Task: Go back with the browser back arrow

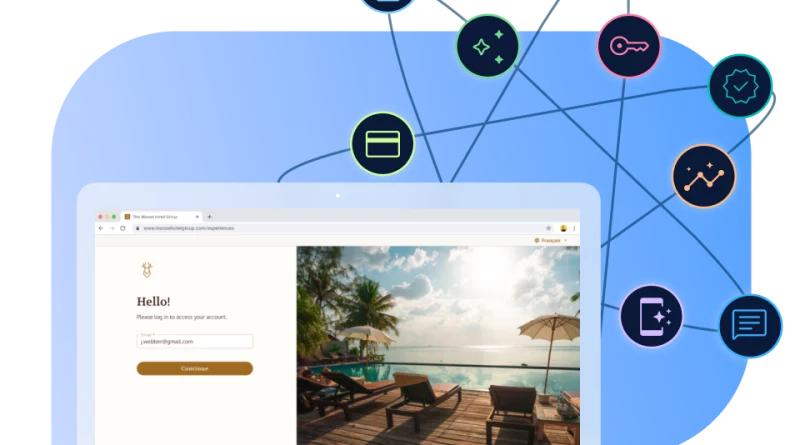Action: [x=101, y=228]
